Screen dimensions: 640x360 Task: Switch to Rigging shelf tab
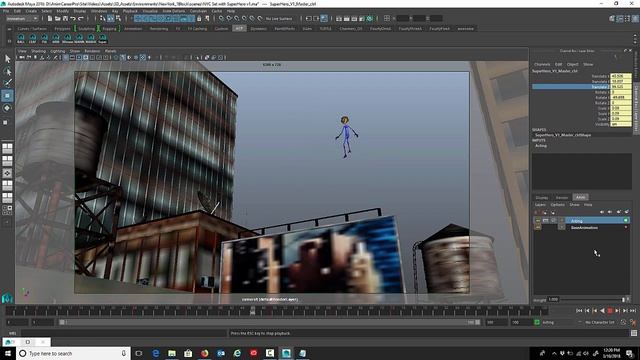(x=109, y=29)
